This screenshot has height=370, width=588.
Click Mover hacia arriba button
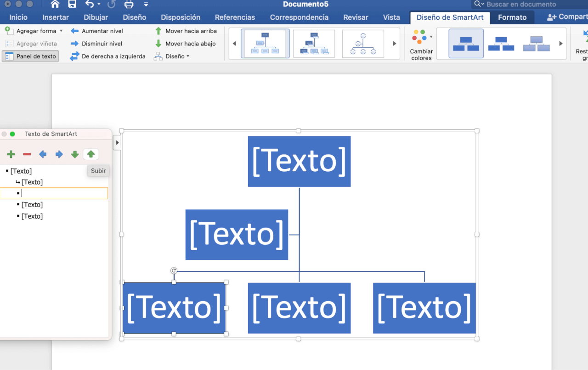pos(185,31)
